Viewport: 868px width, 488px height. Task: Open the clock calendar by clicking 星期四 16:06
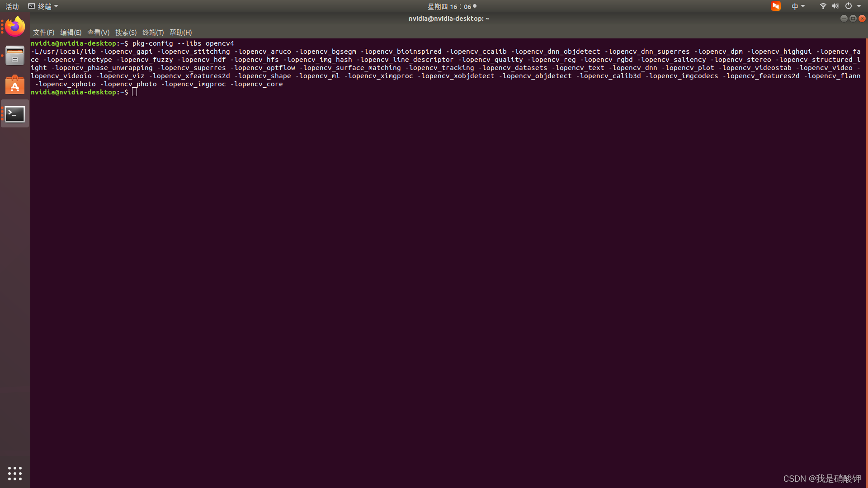[450, 6]
